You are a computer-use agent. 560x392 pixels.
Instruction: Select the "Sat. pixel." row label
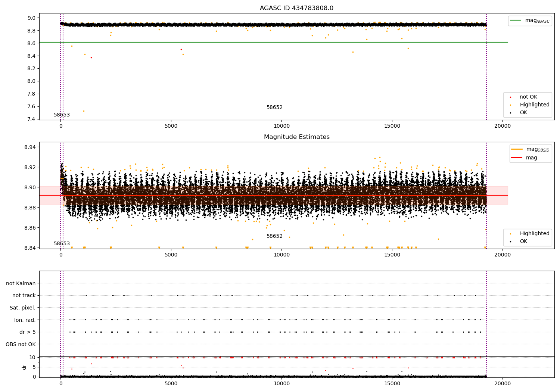22,308
